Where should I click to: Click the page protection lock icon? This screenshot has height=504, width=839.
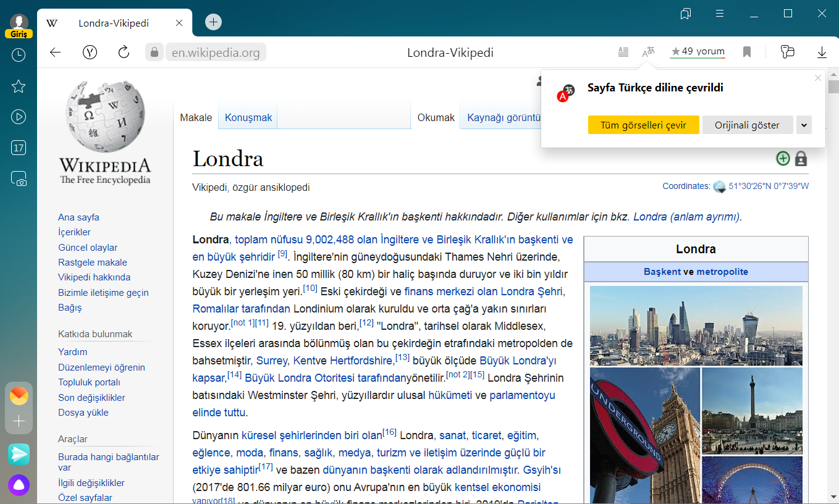point(801,159)
